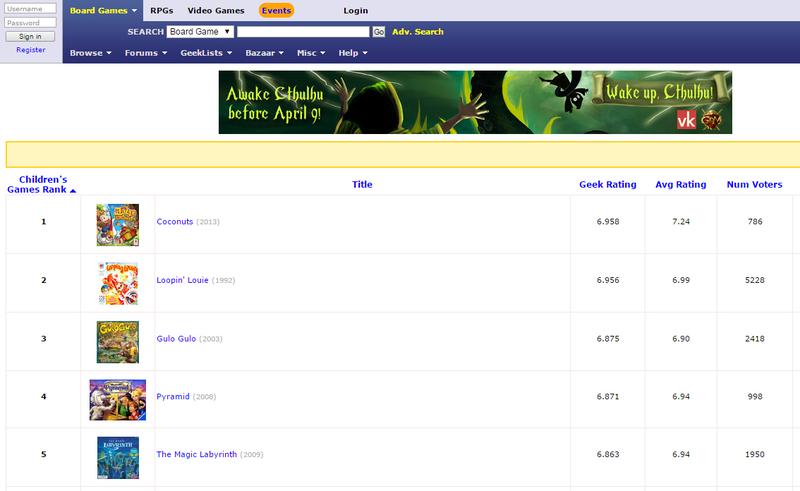Click the 786 voters value for Coconuts
Image resolution: width=800 pixels, height=491 pixels.
point(755,222)
